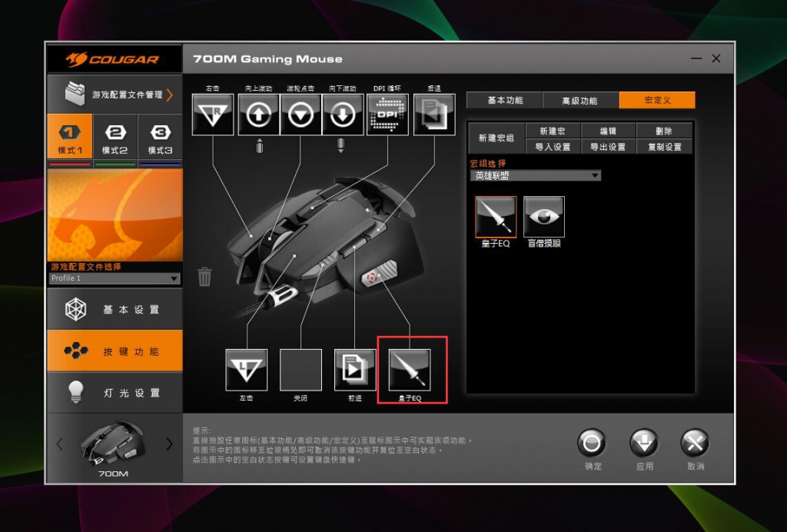Screen dimensions: 787x532
Task: Click new macro (新建宏) button
Action: coord(553,131)
